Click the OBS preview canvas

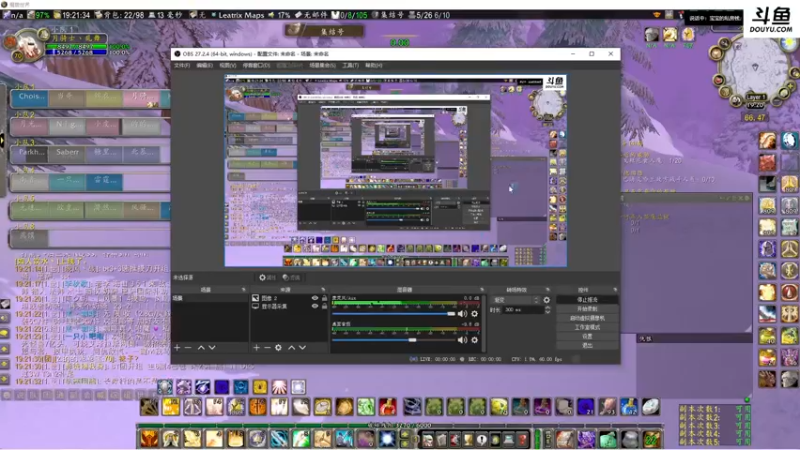(x=395, y=170)
